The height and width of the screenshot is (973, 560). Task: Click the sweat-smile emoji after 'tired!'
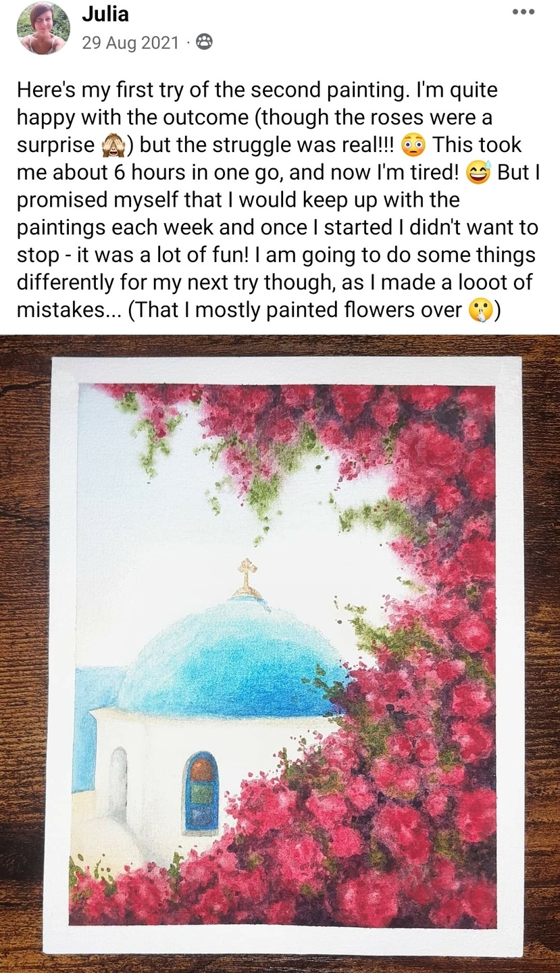[x=478, y=173]
